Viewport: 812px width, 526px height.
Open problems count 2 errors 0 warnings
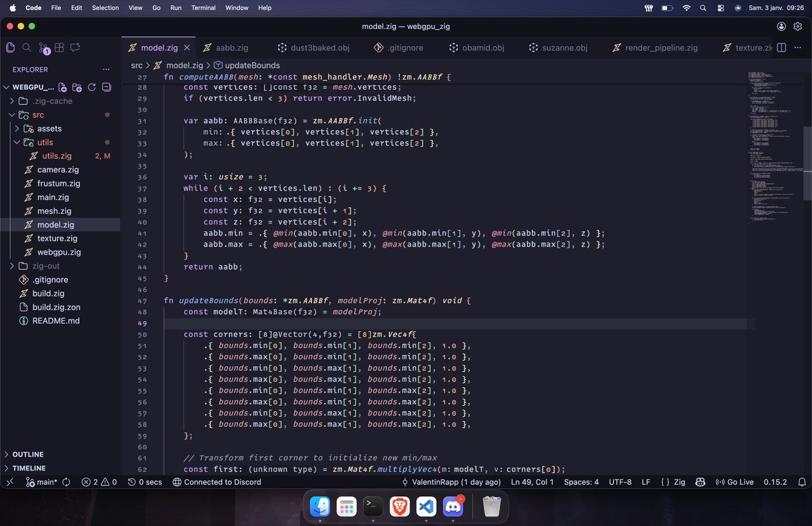pyautogui.click(x=99, y=482)
